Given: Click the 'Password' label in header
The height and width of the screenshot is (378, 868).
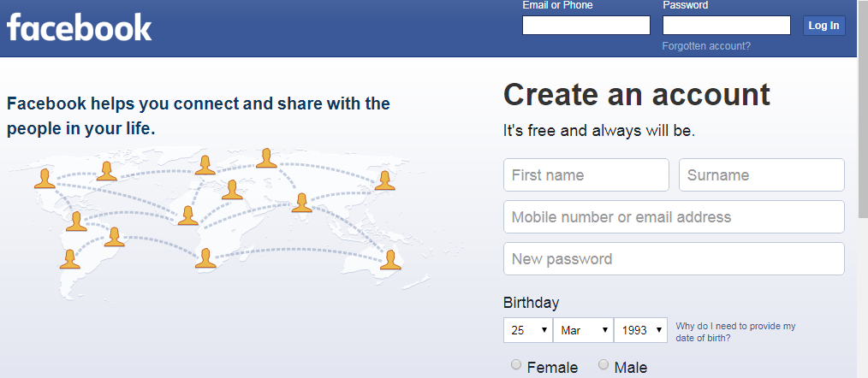Looking at the screenshot, I should click(x=686, y=5).
